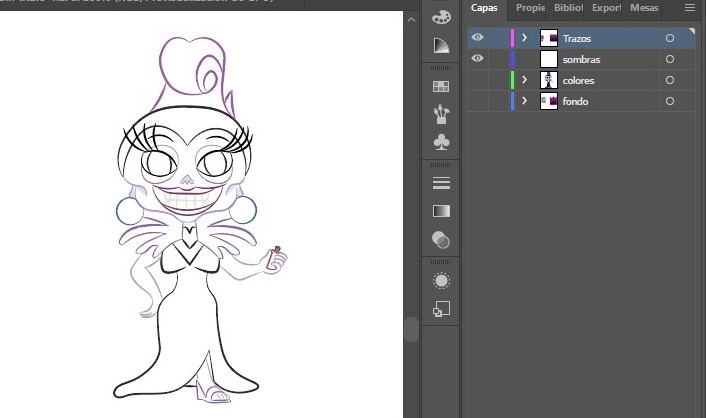Switch to the Exportar tab
The image size is (706, 418).
tap(606, 8)
